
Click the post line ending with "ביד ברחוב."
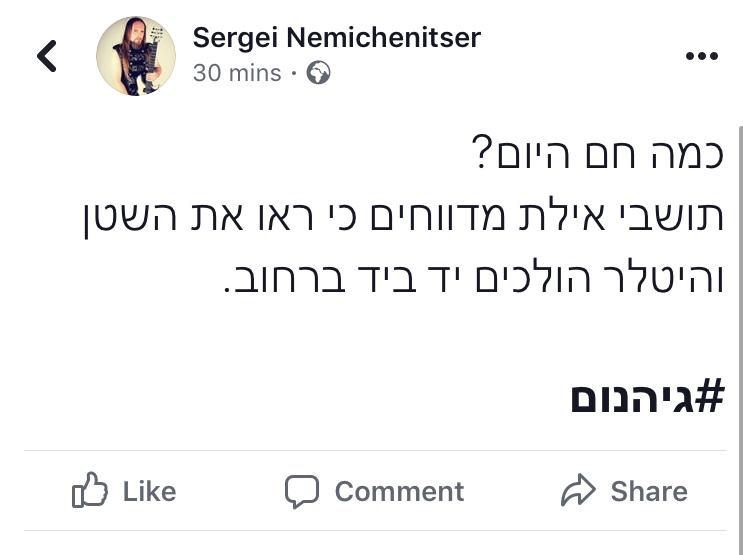coord(472,278)
